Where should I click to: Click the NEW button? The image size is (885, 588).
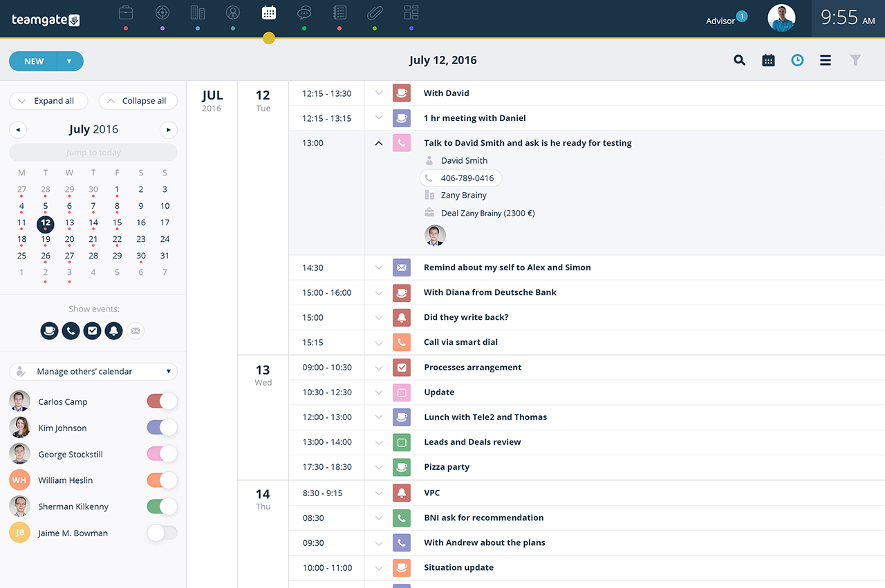(x=34, y=61)
